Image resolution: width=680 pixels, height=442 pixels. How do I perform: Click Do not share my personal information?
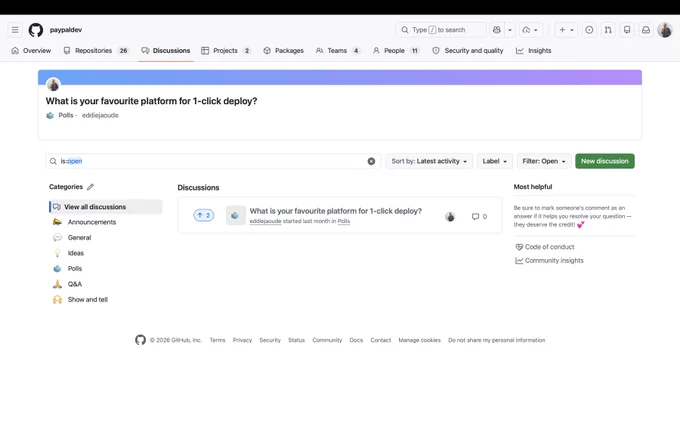tap(497, 341)
